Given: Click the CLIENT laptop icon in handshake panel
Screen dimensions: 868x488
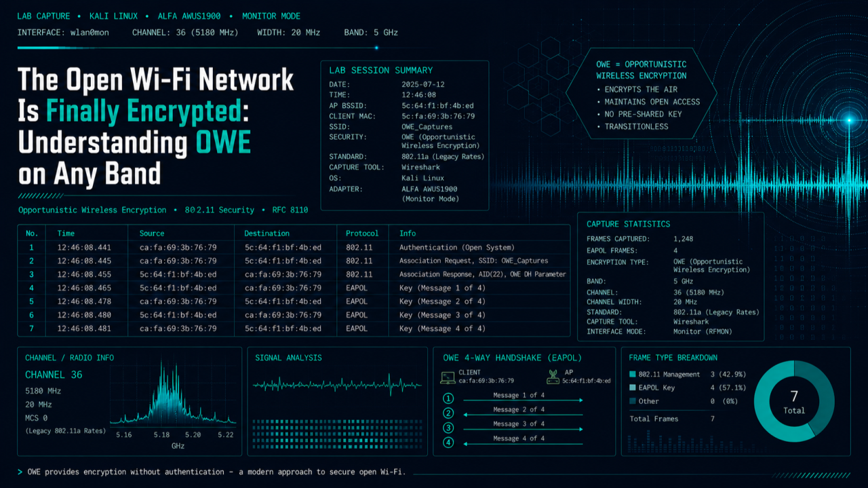Looking at the screenshot, I should click(448, 377).
